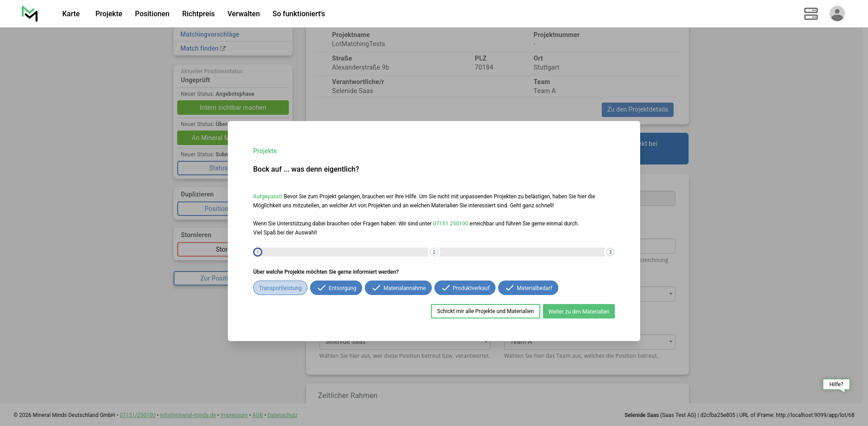Enable the Transportleistung chip
The width and height of the screenshot is (868, 426).
[x=280, y=288]
